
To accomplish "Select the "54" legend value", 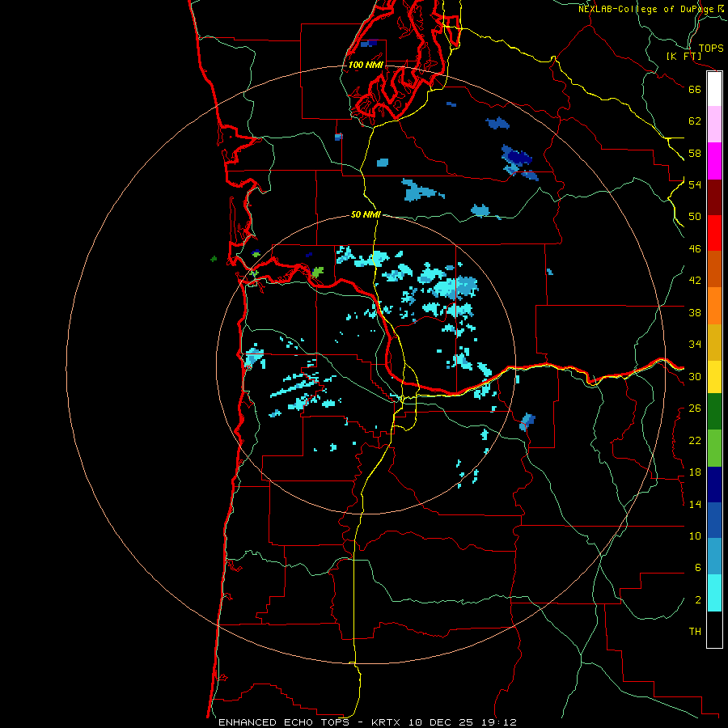I will click(x=695, y=184).
